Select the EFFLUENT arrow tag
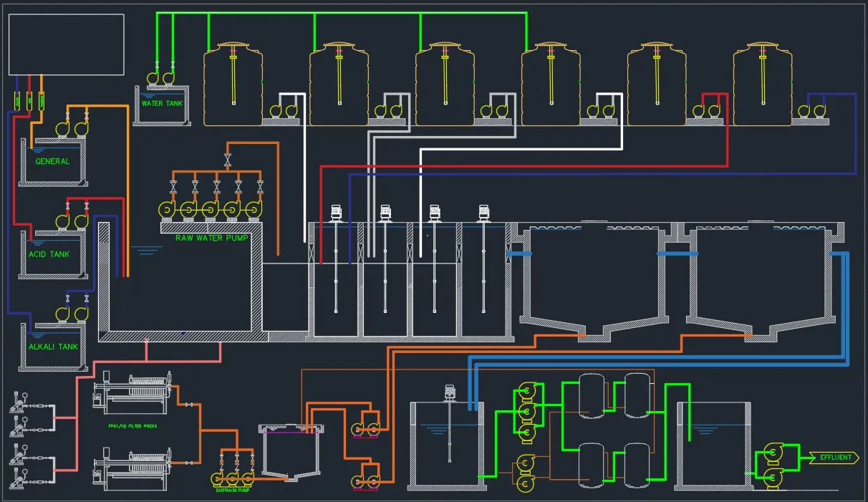The width and height of the screenshot is (868, 502). tap(834, 458)
